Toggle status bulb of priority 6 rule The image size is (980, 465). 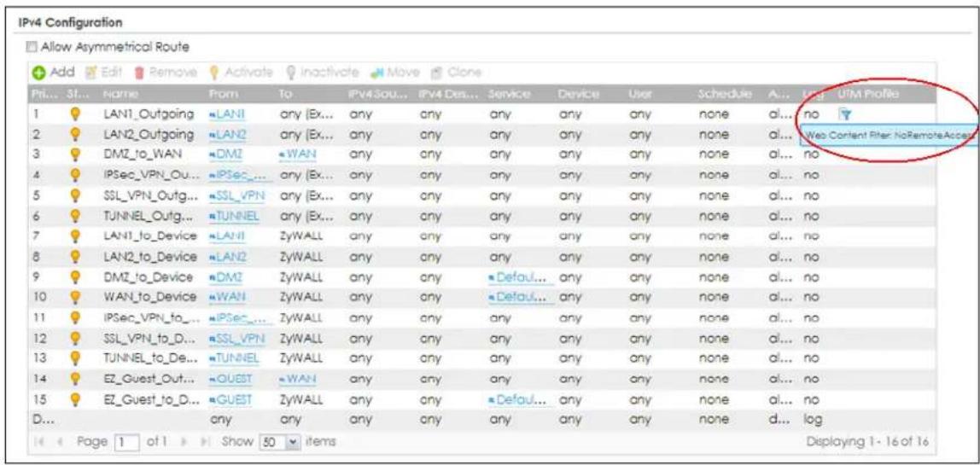coord(77,215)
